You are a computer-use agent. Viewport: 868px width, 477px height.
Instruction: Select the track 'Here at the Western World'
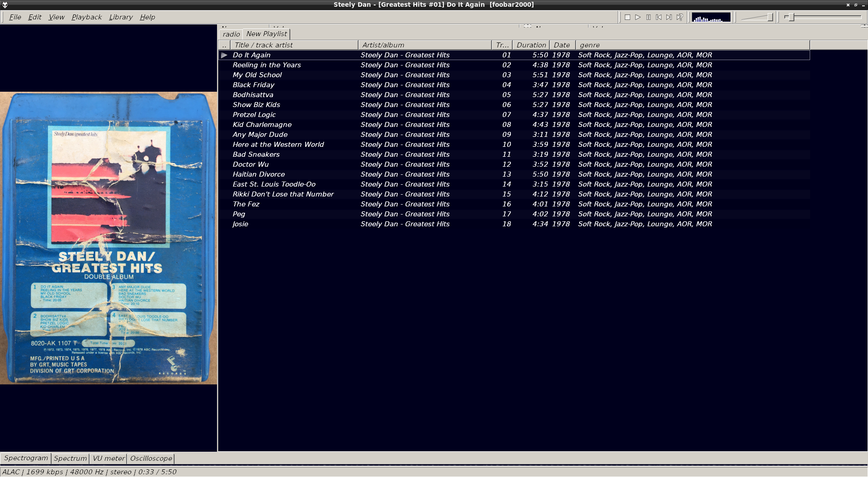pyautogui.click(x=514, y=145)
